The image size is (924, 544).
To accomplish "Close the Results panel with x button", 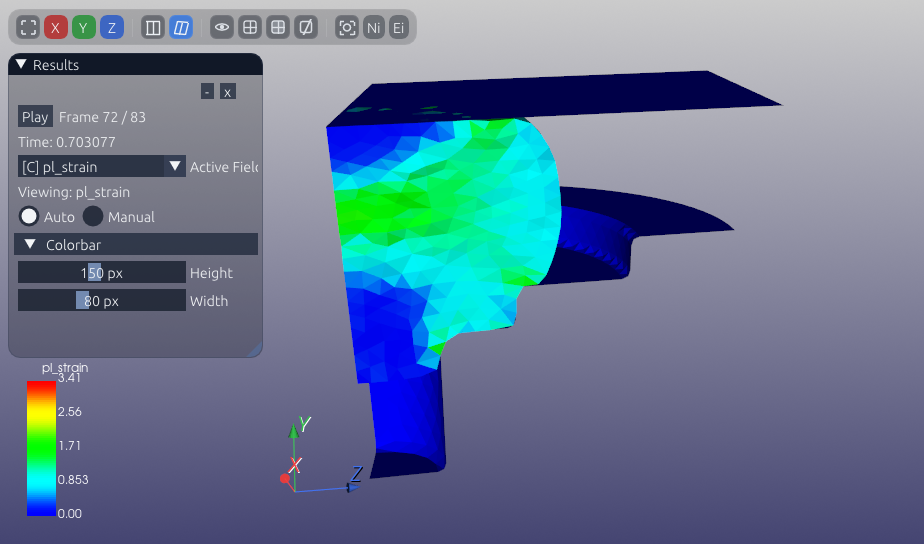I will (x=227, y=91).
